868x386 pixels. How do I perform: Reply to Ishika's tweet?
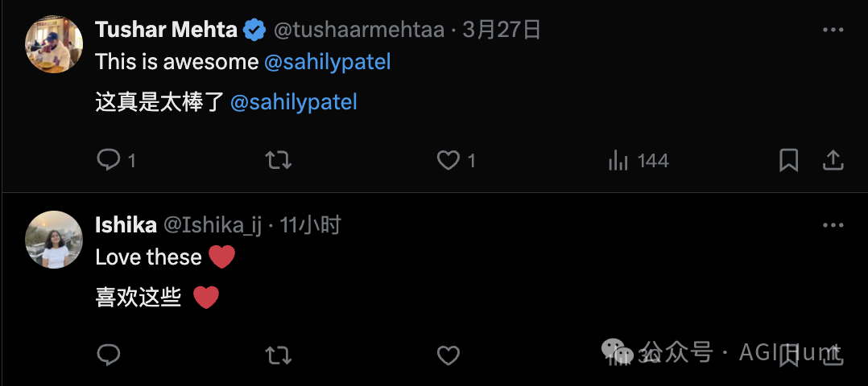point(109,355)
